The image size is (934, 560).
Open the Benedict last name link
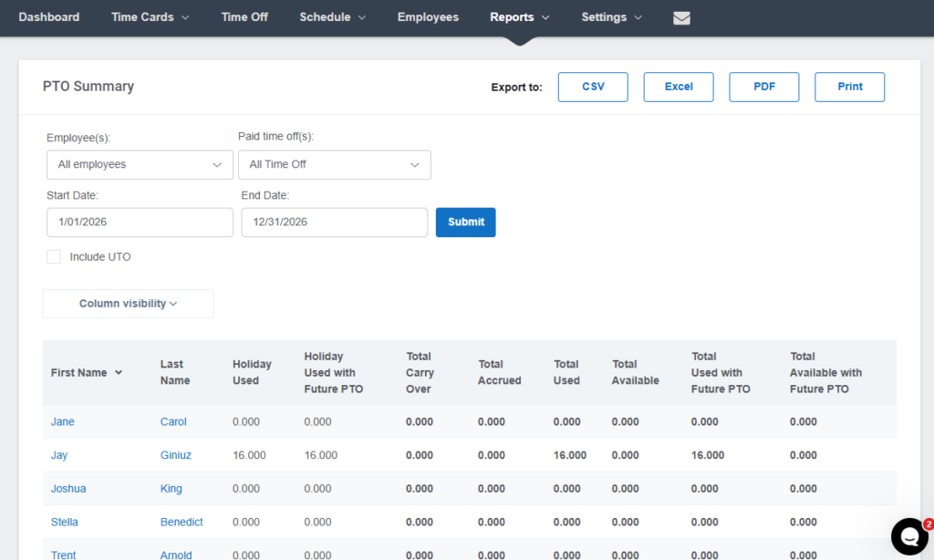click(x=182, y=522)
